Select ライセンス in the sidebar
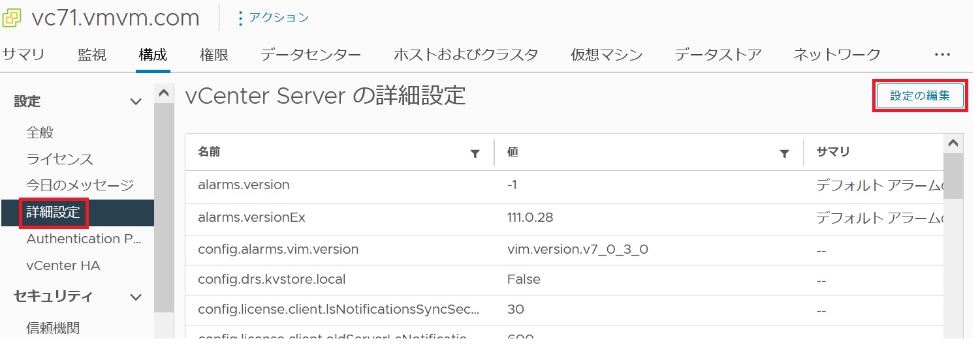 click(x=60, y=159)
